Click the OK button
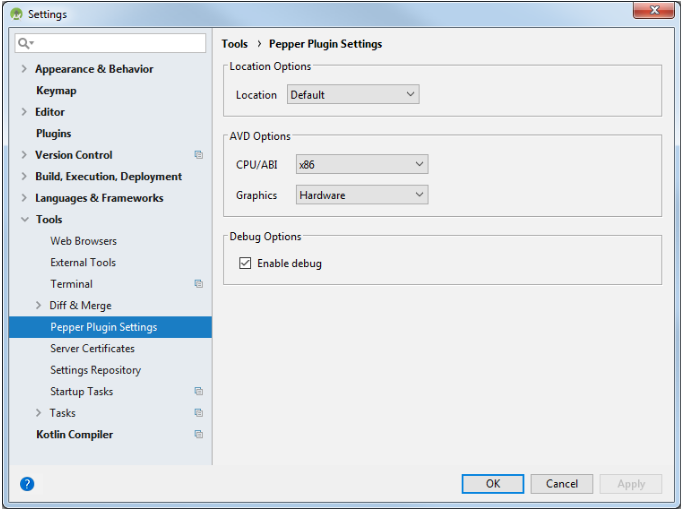 493,484
